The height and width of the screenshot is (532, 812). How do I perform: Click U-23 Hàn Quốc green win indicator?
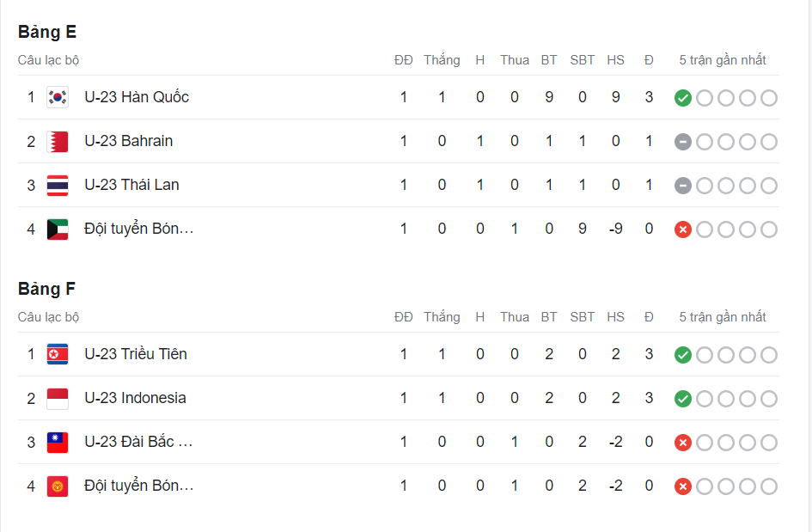pyautogui.click(x=683, y=98)
